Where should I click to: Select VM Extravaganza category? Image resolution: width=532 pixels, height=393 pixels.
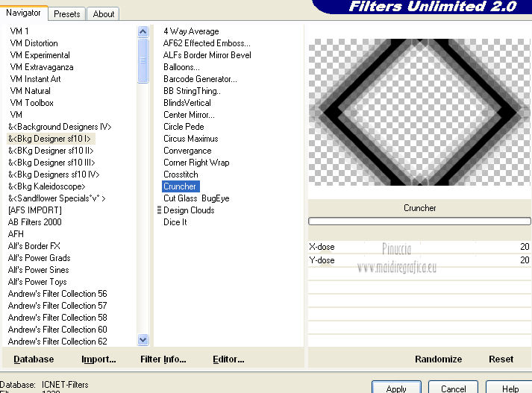click(42, 67)
